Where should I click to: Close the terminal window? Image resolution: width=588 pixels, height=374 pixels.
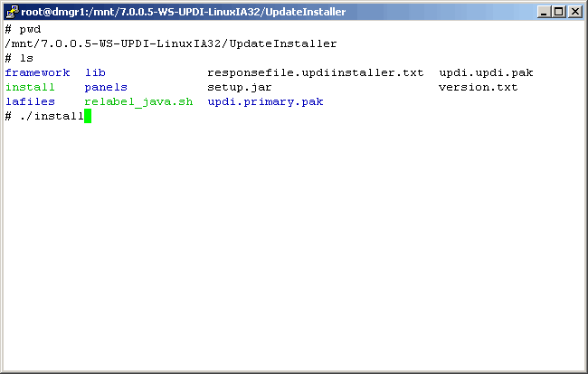pyautogui.click(x=574, y=11)
